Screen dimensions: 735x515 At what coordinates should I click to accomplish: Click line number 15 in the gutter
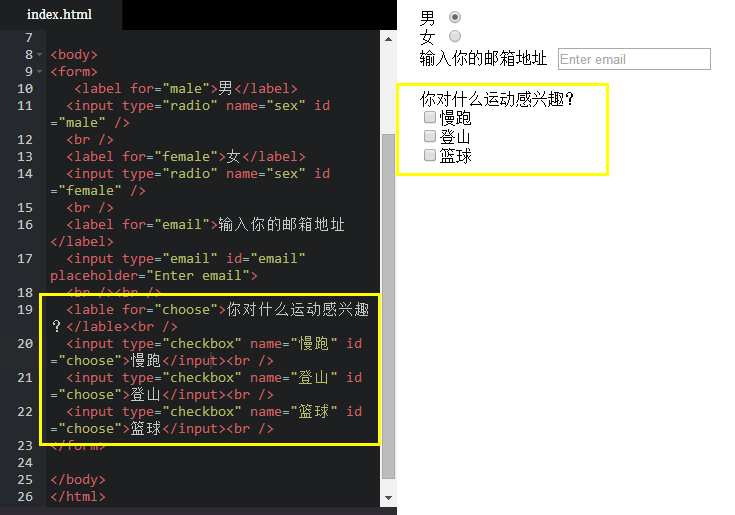click(x=25, y=208)
